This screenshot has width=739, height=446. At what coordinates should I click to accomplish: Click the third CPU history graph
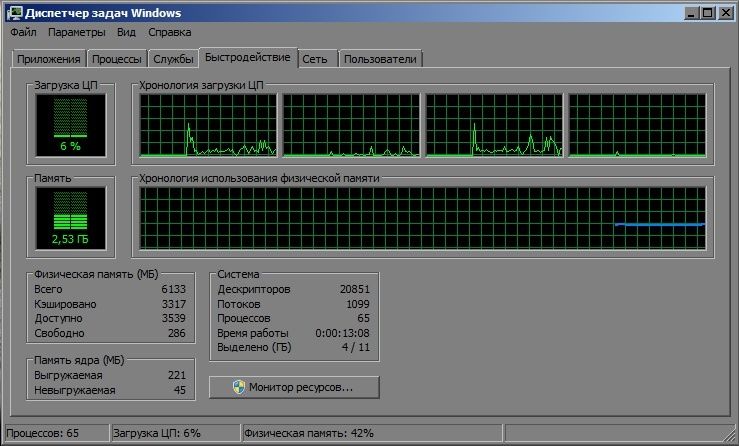(x=494, y=125)
